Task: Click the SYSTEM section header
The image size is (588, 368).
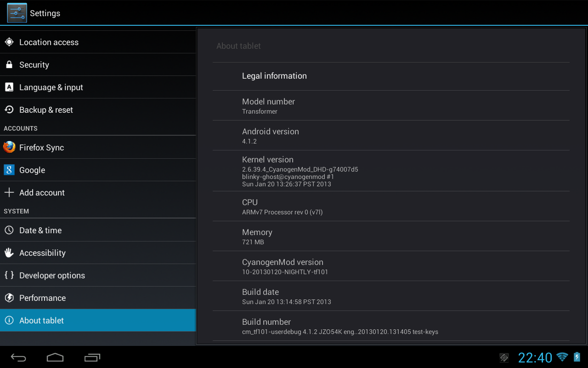Action: tap(17, 211)
